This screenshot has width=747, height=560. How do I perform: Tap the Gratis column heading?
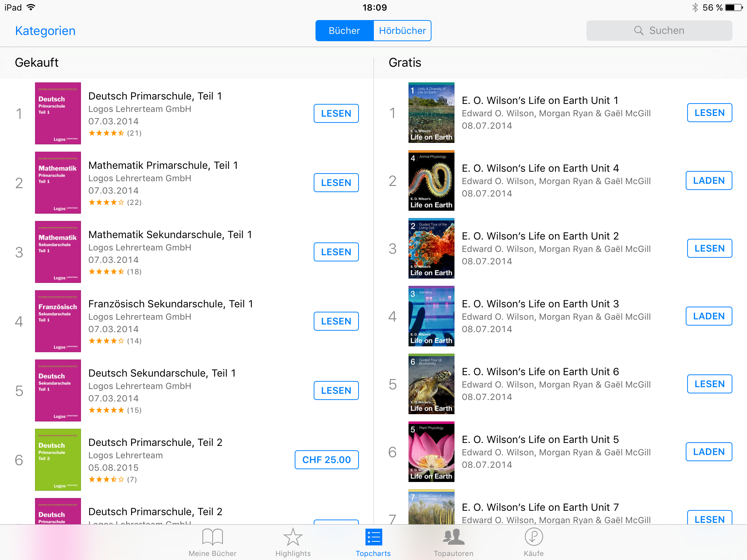405,63
